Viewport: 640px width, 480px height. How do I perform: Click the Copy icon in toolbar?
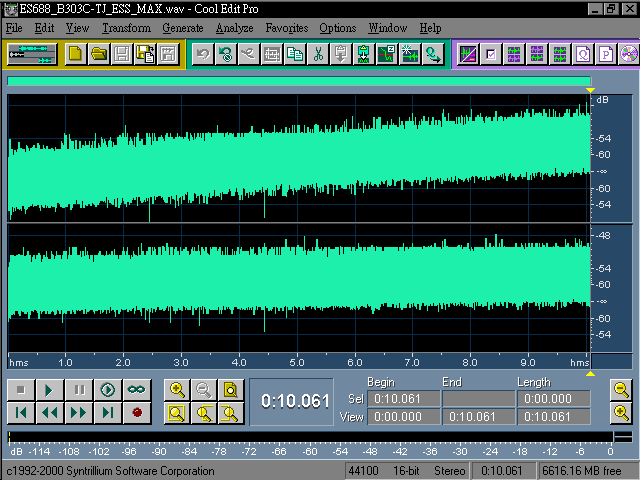pyautogui.click(x=295, y=54)
